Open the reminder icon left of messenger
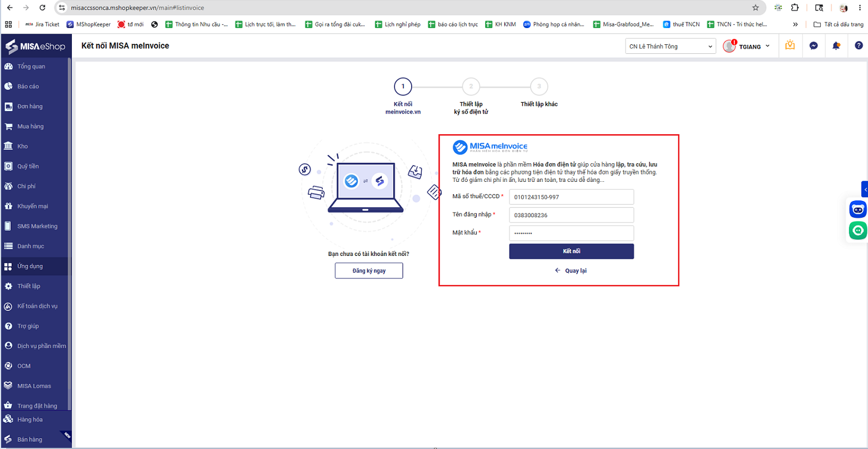Viewport: 868px width, 449px height. pos(790,45)
